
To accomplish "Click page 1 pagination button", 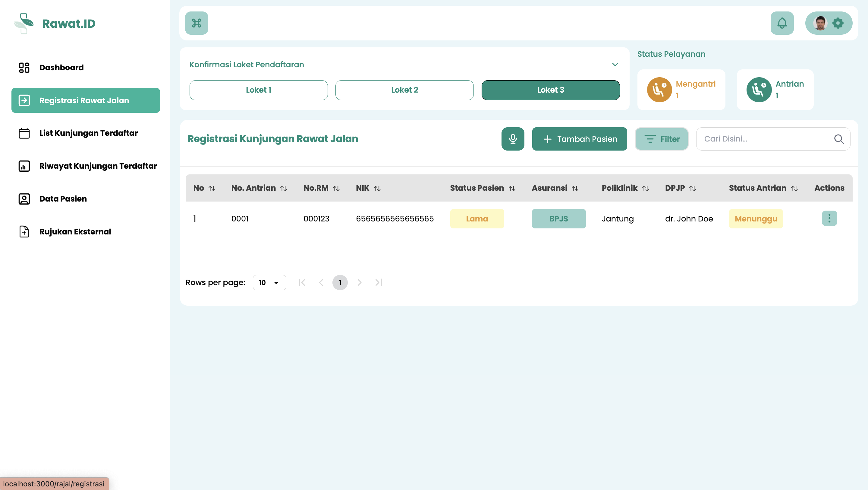I will [340, 282].
